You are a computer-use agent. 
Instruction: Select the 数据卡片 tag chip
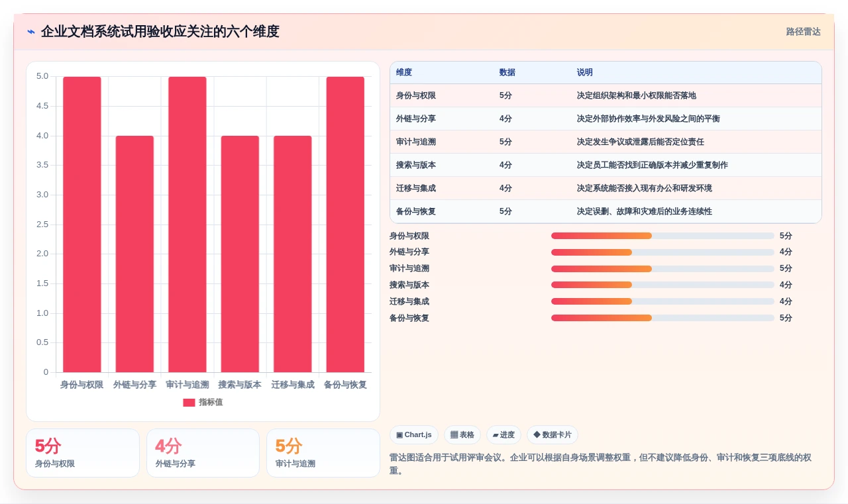click(553, 435)
